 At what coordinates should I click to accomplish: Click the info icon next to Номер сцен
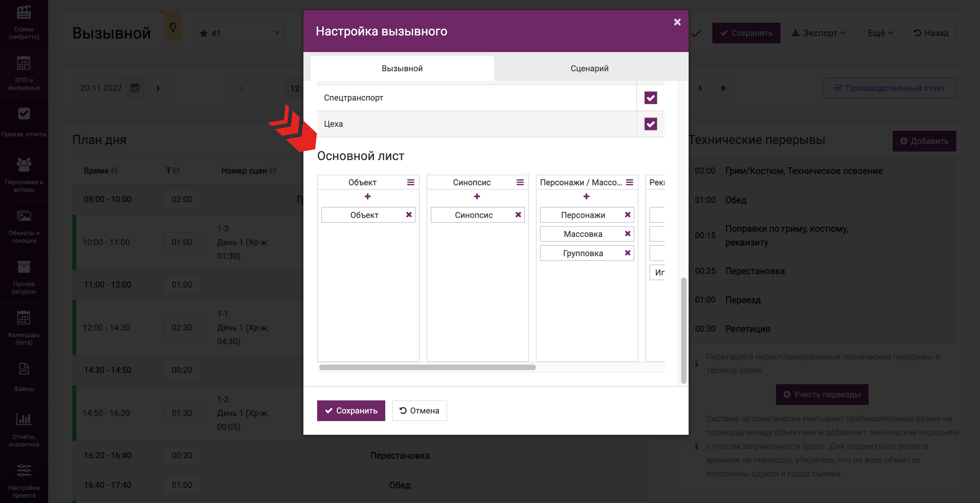273,170
